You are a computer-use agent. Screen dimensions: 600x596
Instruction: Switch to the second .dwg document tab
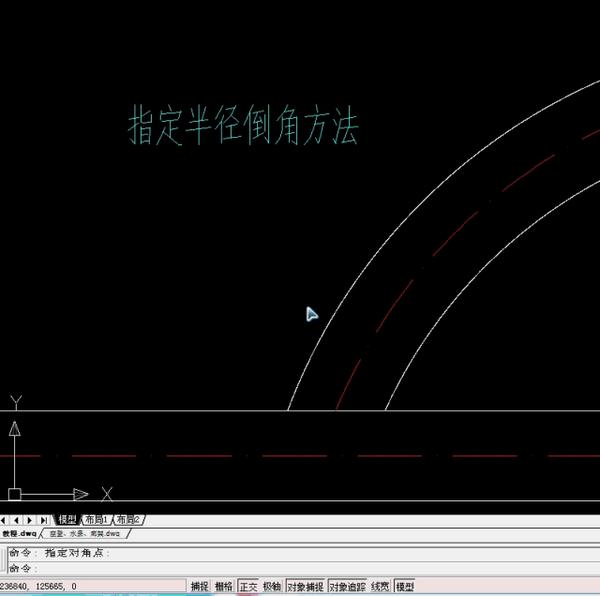(85, 533)
